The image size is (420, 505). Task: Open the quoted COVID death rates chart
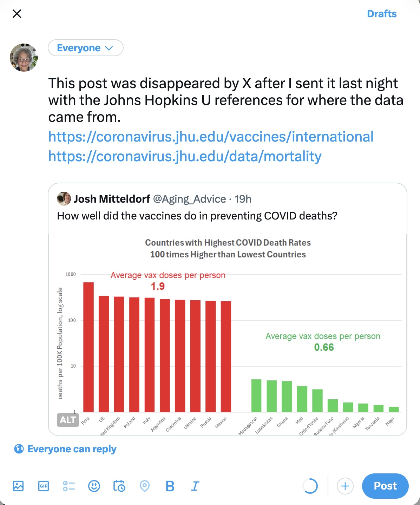click(228, 334)
